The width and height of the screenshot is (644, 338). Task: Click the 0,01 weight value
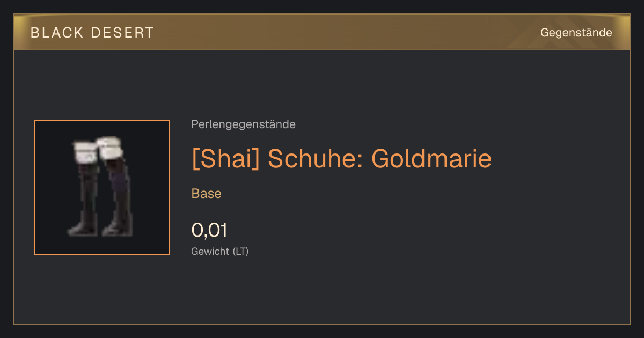point(209,230)
